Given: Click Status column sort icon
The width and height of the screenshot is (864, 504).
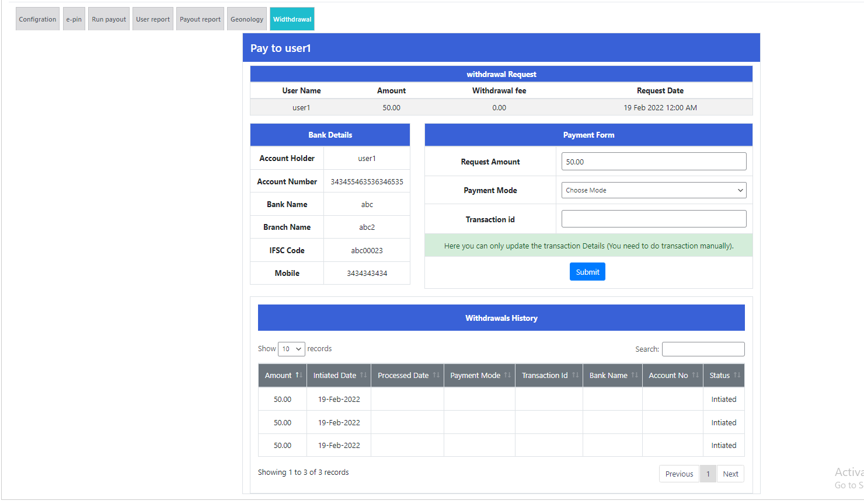Looking at the screenshot, I should click(737, 375).
